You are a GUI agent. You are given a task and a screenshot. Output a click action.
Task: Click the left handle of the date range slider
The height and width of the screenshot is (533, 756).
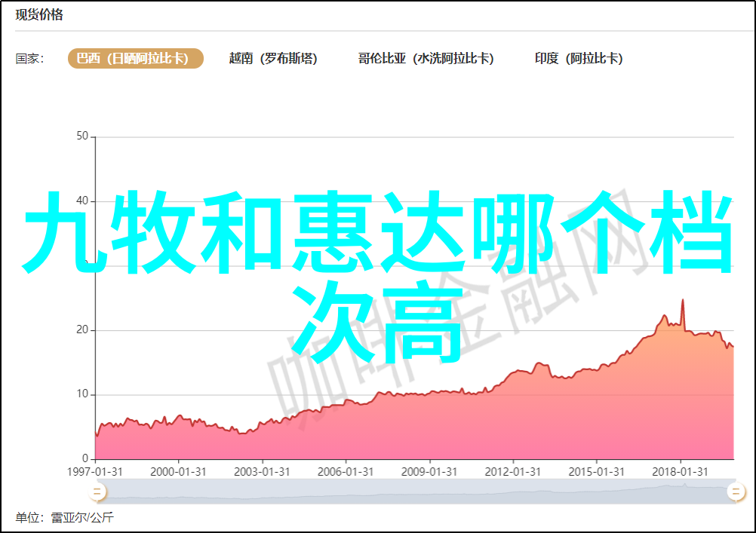pos(97,492)
